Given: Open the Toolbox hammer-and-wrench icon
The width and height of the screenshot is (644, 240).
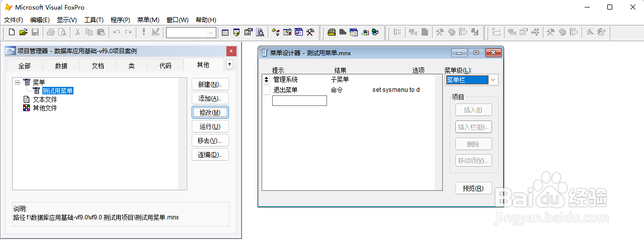Looking at the screenshot, I should point(310,32).
